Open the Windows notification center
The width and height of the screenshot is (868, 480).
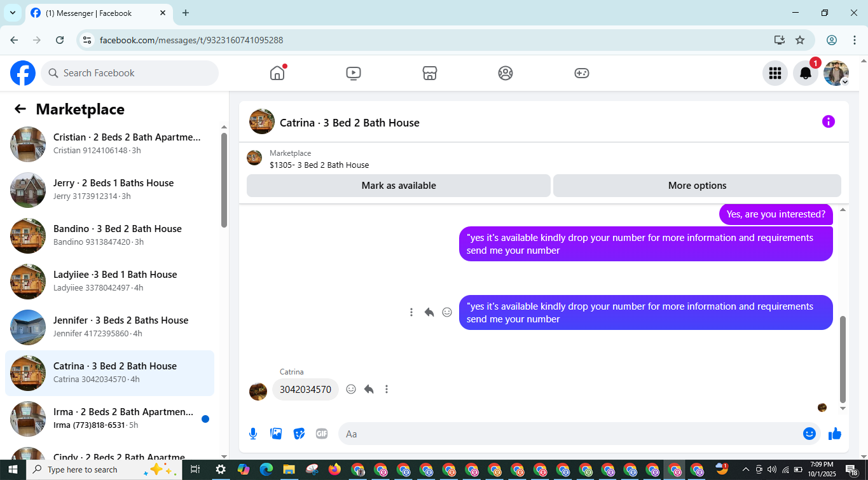click(x=852, y=470)
